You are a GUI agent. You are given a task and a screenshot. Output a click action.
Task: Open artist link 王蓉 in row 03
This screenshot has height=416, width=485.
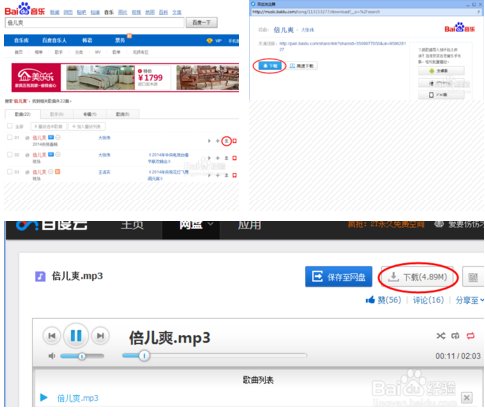tap(104, 172)
